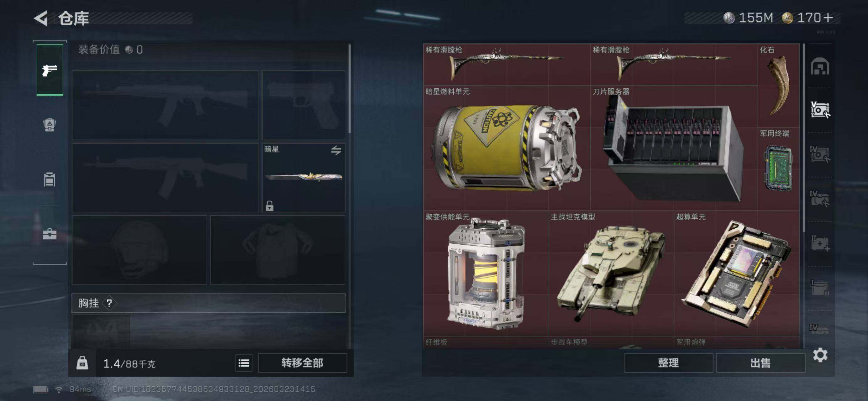Click the 整理 sort button
The width and height of the screenshot is (868, 401).
(x=669, y=362)
